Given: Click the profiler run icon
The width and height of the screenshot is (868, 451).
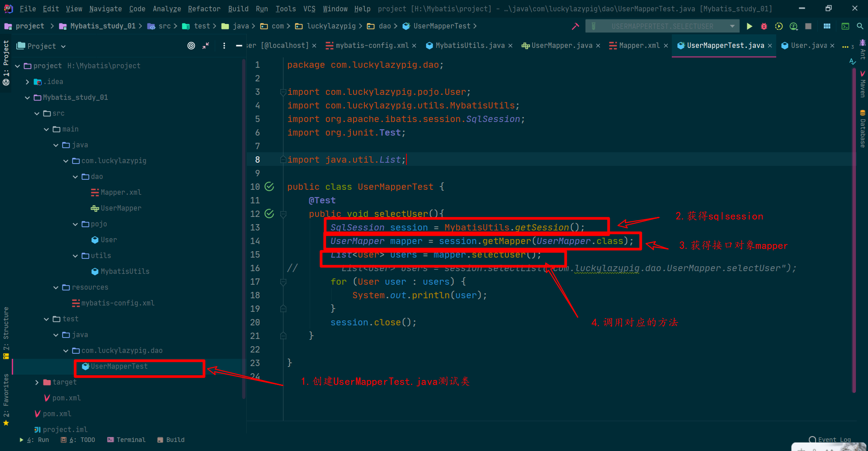Looking at the screenshot, I should click(x=794, y=26).
